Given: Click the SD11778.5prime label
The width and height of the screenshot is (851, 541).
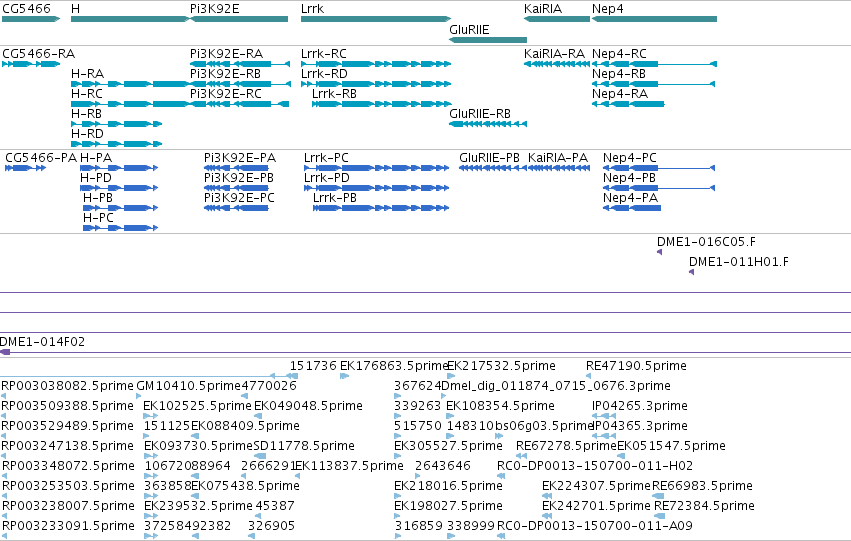Looking at the screenshot, I should pyautogui.click(x=304, y=446).
